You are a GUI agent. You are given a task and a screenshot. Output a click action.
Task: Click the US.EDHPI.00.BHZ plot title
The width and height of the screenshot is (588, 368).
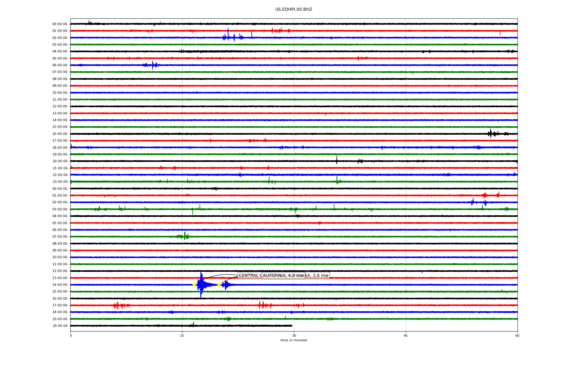click(x=294, y=10)
